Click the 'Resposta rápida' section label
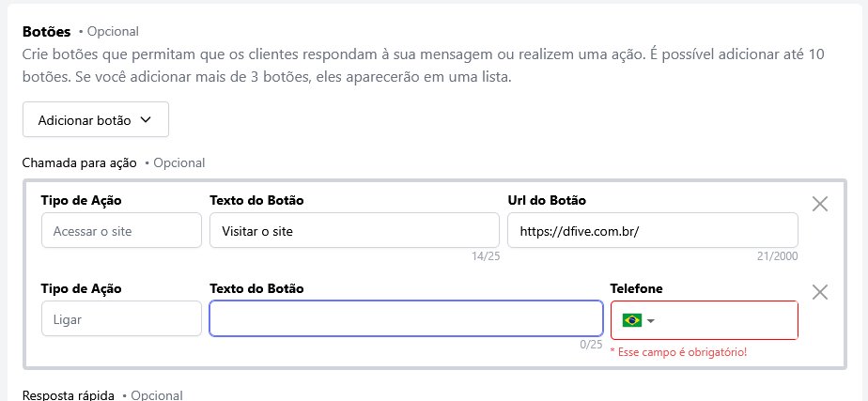The width and height of the screenshot is (868, 401). 69,395
